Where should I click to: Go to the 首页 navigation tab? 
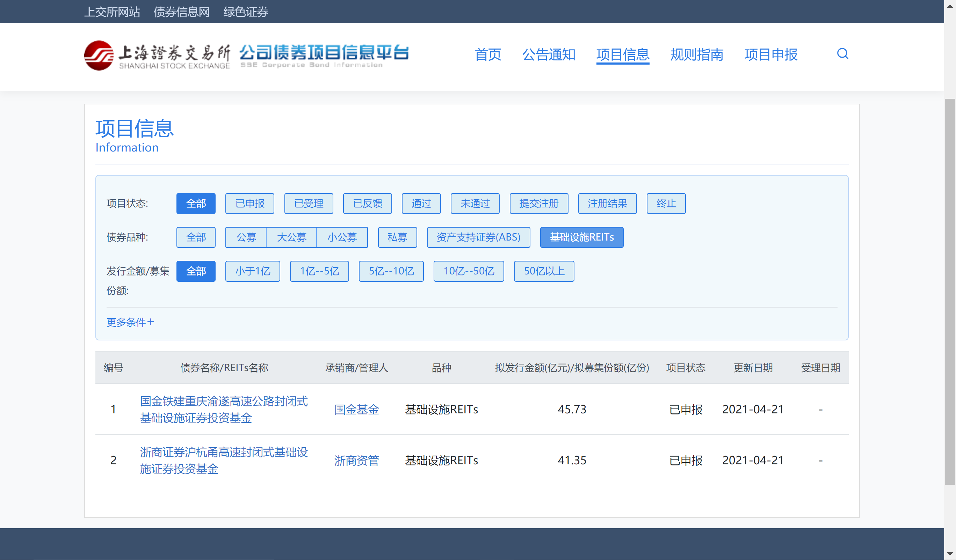(488, 54)
